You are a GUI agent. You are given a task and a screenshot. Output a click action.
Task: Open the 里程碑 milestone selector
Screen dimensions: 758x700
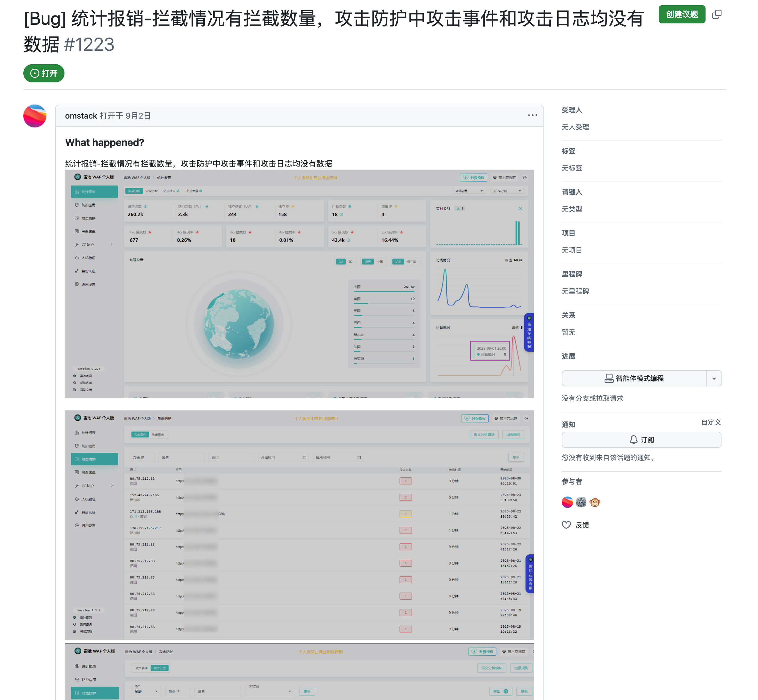[571, 274]
